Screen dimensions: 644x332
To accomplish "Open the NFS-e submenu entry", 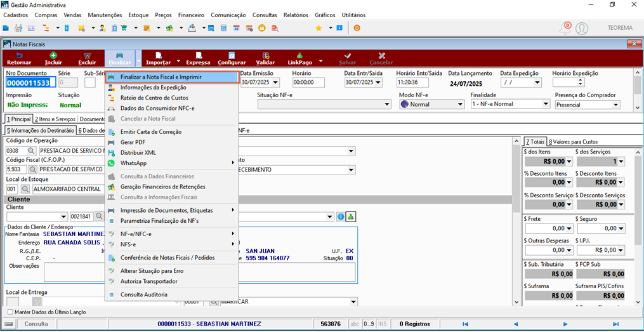I will pyautogui.click(x=172, y=244).
